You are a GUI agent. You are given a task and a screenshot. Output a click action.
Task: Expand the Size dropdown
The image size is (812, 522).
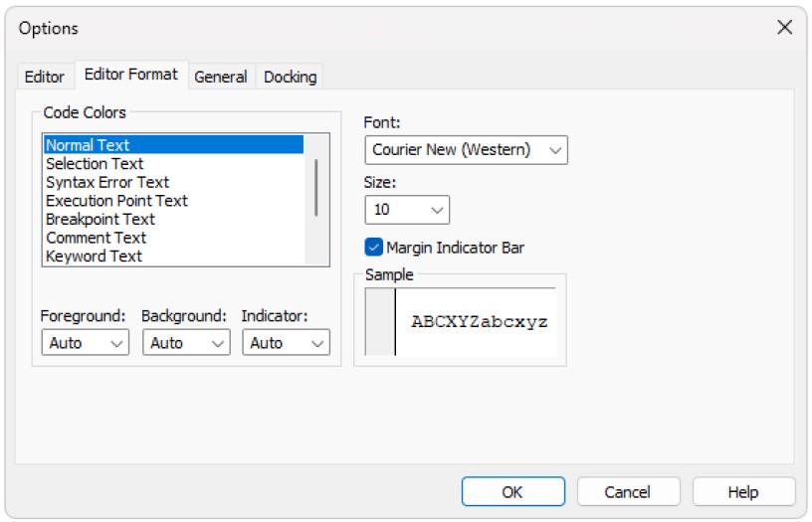tap(407, 210)
